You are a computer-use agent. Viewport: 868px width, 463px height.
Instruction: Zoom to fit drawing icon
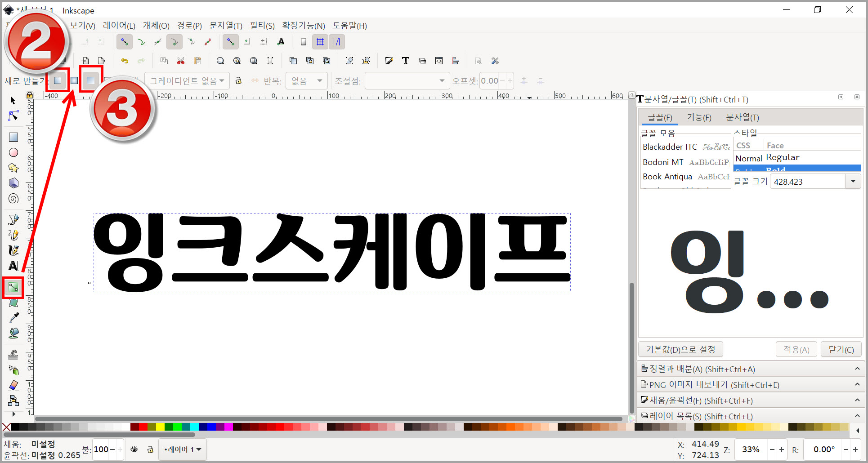point(237,61)
